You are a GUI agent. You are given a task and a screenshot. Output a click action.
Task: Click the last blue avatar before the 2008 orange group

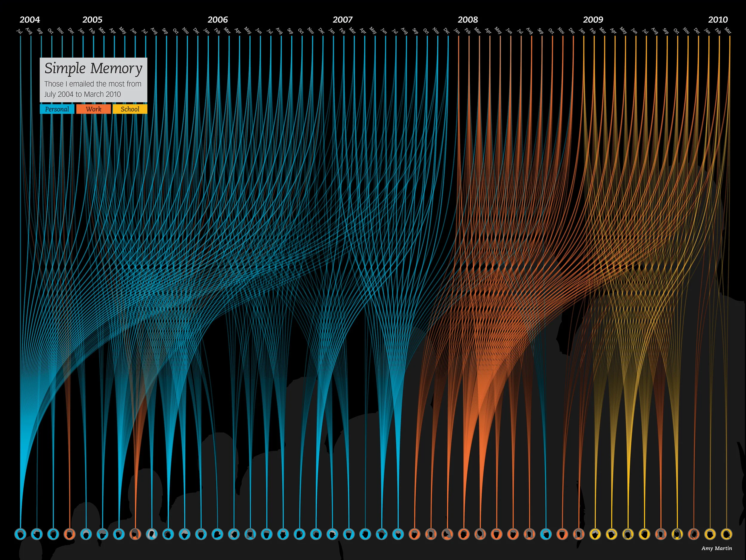pyautogui.click(x=398, y=534)
